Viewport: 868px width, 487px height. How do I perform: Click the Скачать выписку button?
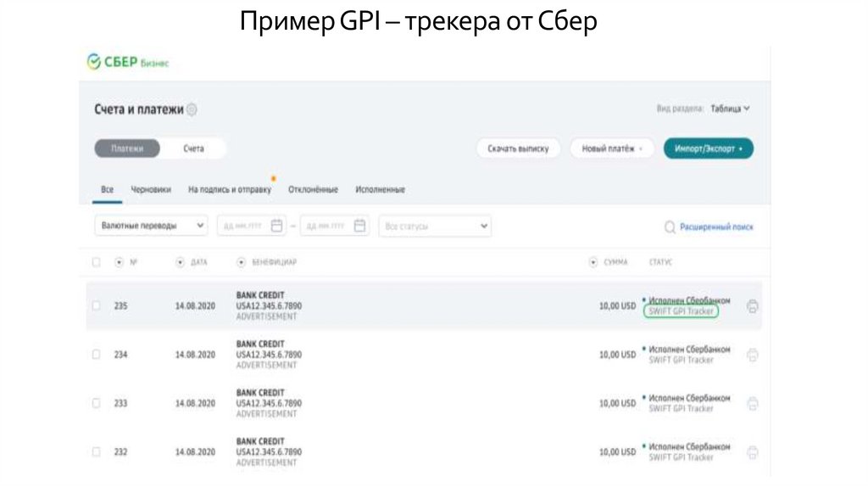point(518,148)
